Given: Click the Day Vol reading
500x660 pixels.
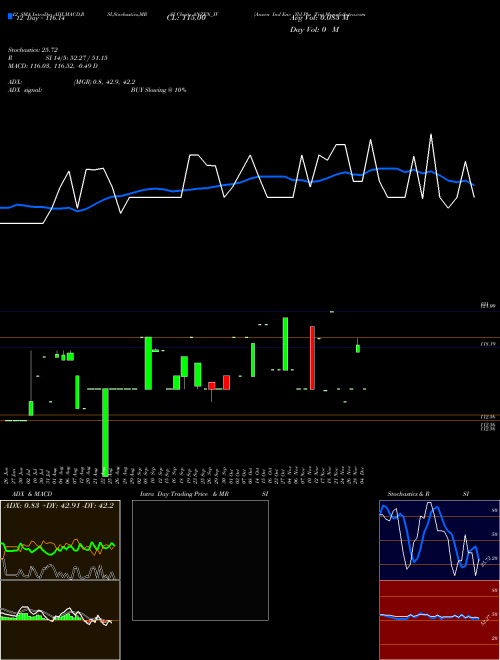Looking at the screenshot, I should [314, 30].
